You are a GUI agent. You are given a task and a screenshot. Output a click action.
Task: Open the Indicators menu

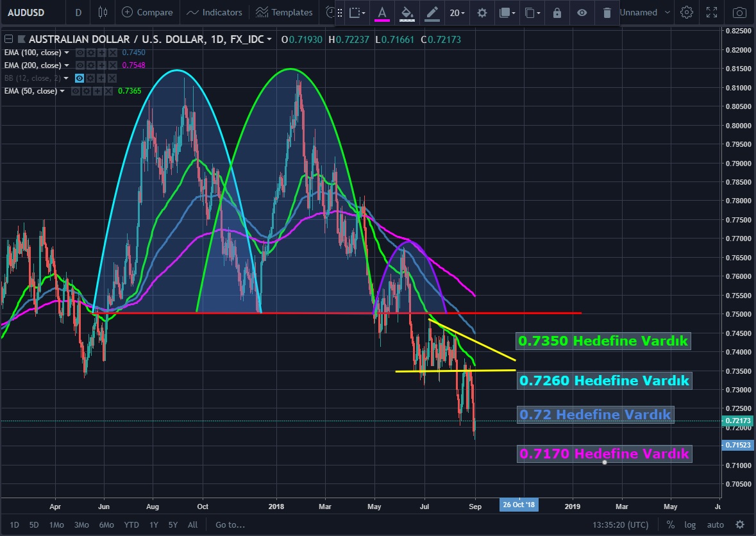tap(215, 12)
